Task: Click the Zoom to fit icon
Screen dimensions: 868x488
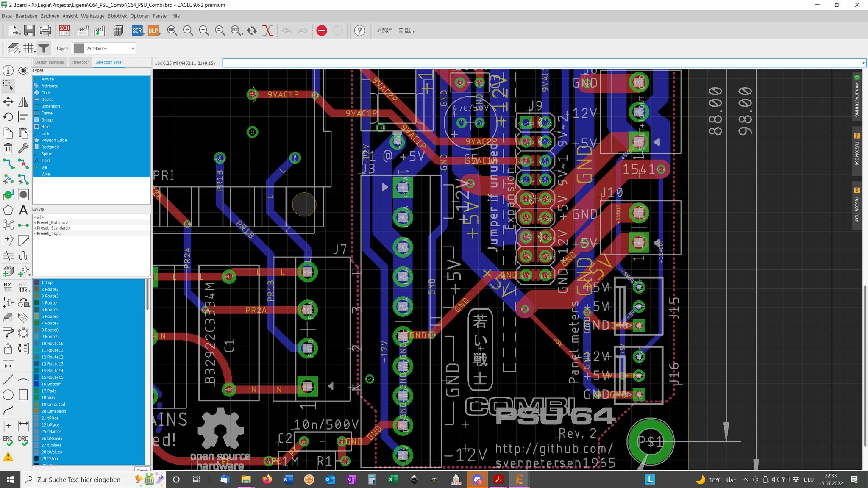Action: coord(172,30)
